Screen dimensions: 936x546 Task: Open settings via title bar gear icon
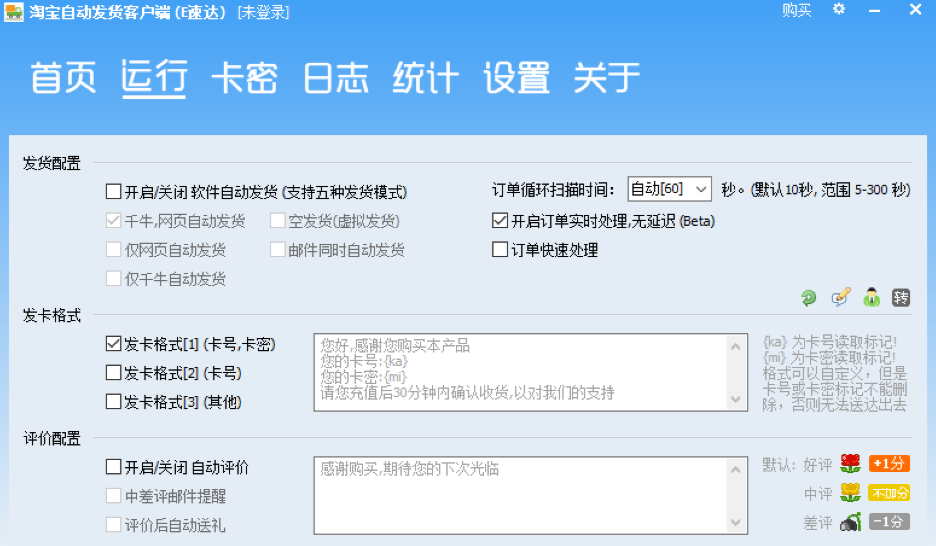[839, 10]
